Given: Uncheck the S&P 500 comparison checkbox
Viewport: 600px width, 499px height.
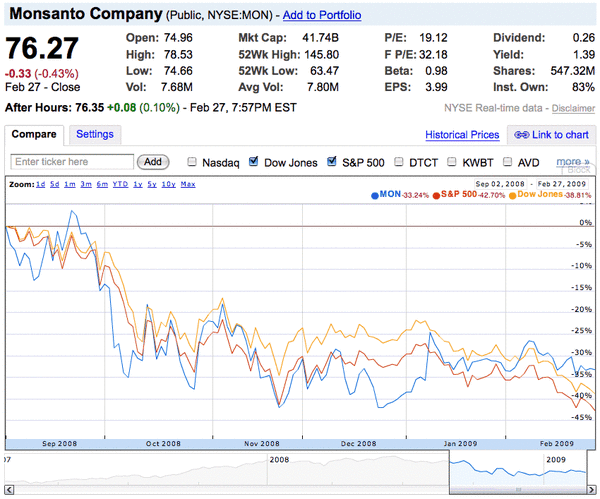Looking at the screenshot, I should (332, 161).
